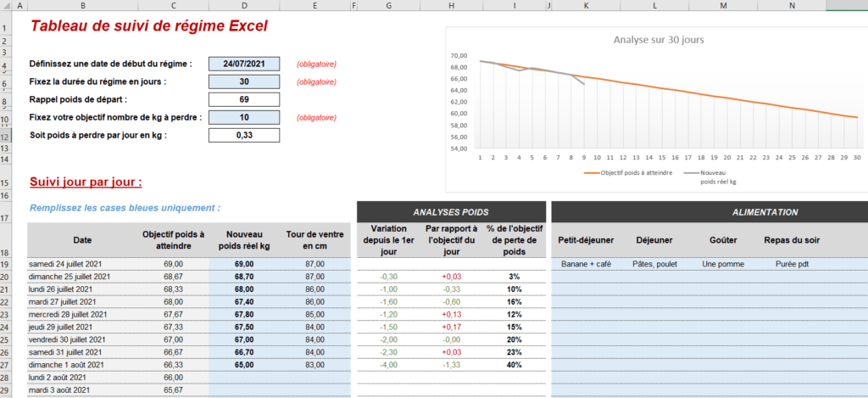Click the heading Suivi jour par jour
The image size is (868, 398).
click(86, 182)
